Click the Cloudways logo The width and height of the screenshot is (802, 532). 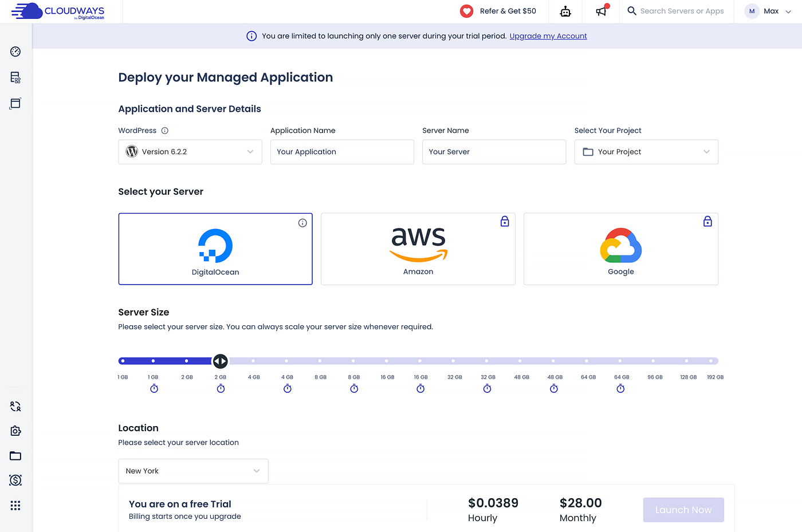coord(58,11)
